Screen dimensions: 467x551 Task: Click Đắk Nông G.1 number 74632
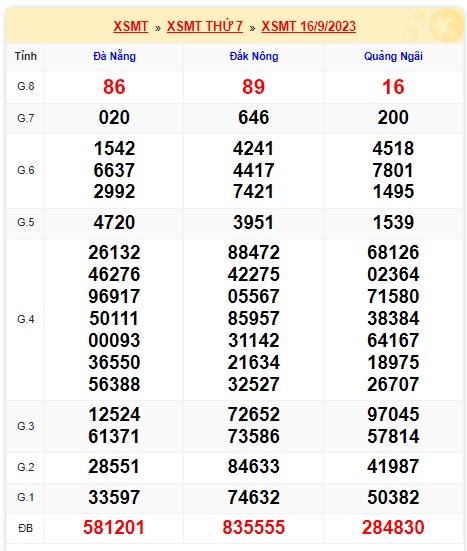coord(253,497)
